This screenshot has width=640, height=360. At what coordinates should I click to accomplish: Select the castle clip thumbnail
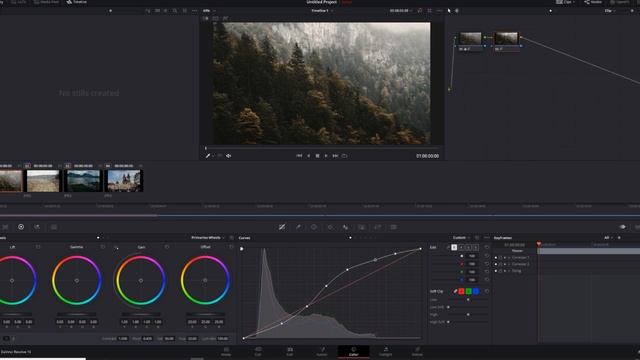(123, 181)
